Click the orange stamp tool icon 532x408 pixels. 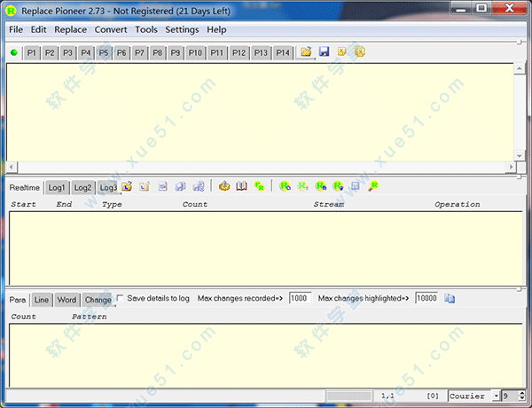pyautogui.click(x=224, y=186)
